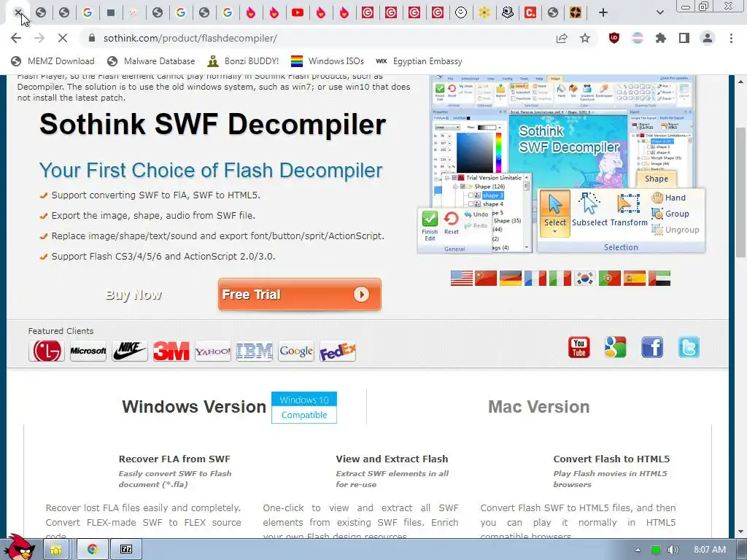Select the Chinese flag language
The image size is (747, 560).
486,278
